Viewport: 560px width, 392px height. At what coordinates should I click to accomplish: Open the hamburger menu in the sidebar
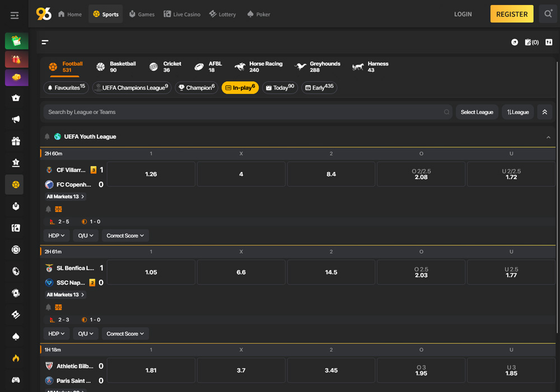(x=15, y=15)
